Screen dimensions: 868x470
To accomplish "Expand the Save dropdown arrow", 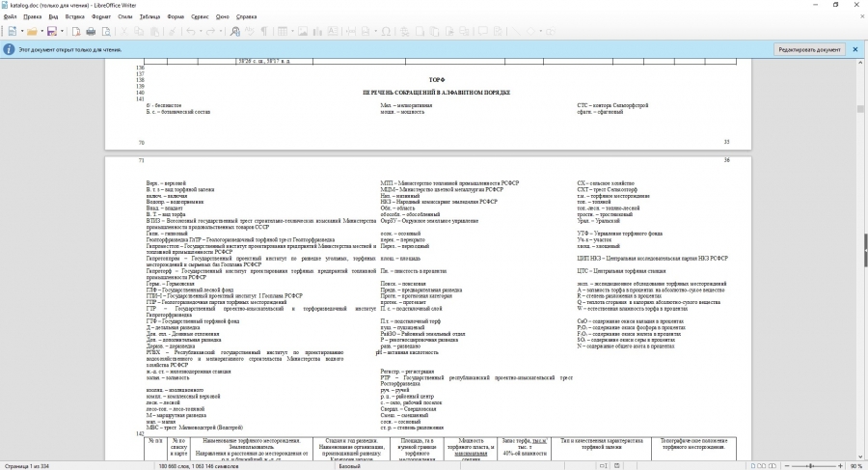I will point(62,32).
